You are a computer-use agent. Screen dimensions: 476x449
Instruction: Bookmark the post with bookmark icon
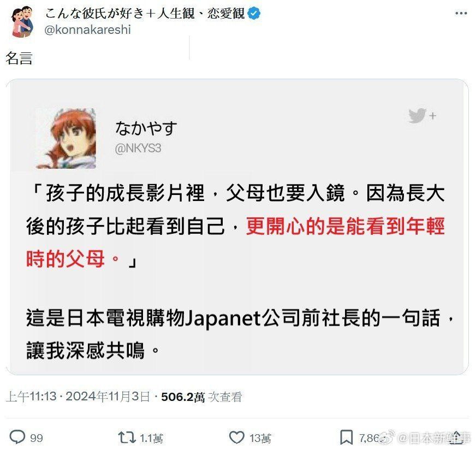(x=346, y=438)
